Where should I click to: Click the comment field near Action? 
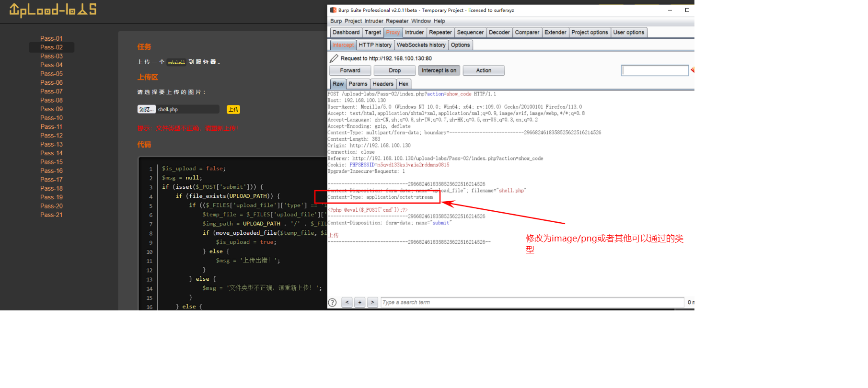tap(655, 70)
